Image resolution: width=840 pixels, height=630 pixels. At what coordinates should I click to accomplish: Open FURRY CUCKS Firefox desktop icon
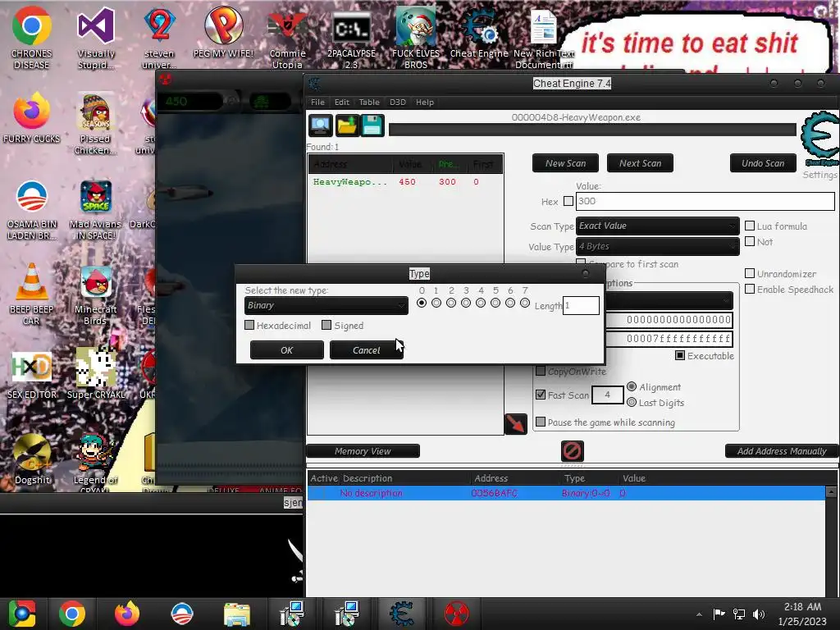(x=31, y=118)
